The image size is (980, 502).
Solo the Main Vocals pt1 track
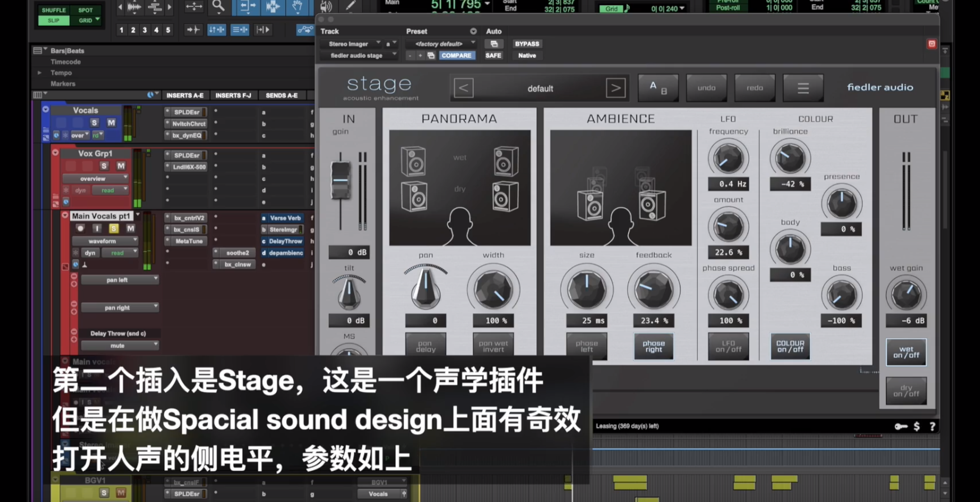click(113, 229)
